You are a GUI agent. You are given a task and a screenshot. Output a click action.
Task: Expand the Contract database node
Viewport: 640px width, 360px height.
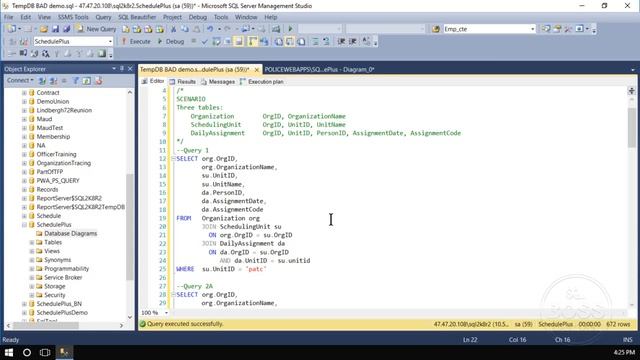(x=24, y=93)
